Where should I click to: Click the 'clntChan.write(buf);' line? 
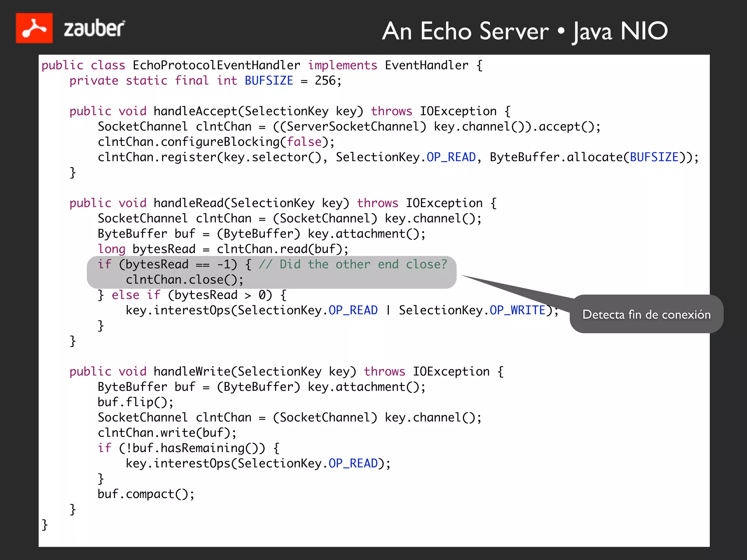pyautogui.click(x=167, y=433)
